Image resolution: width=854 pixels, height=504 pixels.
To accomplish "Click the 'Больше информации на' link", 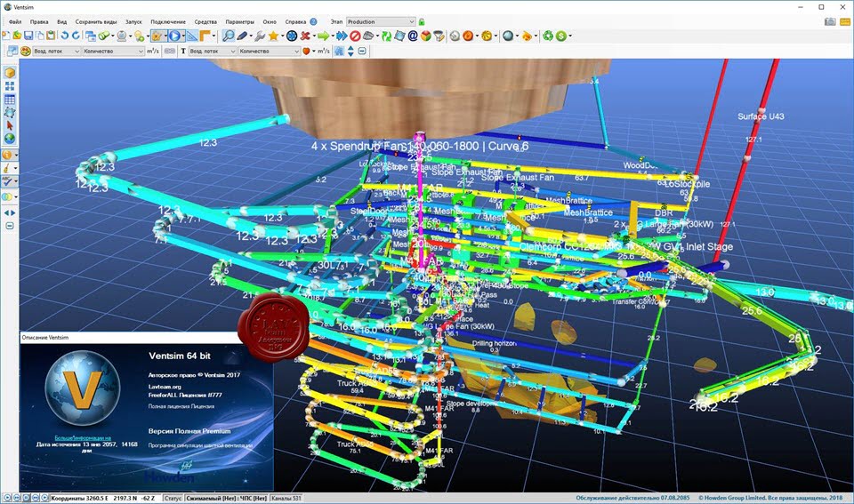I will [x=82, y=437].
